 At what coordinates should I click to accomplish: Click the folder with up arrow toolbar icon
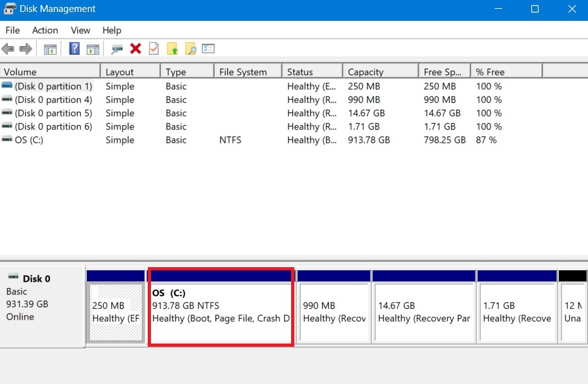point(171,49)
